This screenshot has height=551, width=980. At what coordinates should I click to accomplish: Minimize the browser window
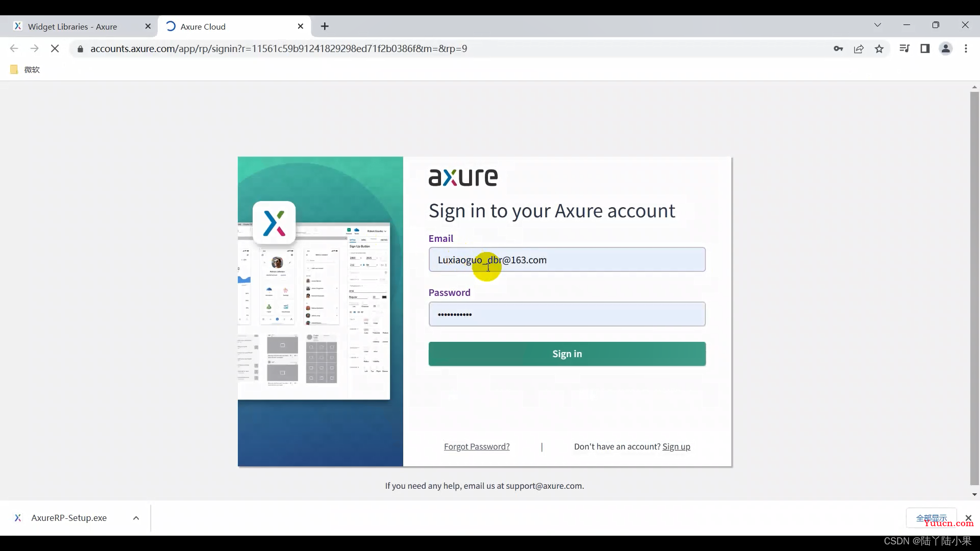pos(906,25)
